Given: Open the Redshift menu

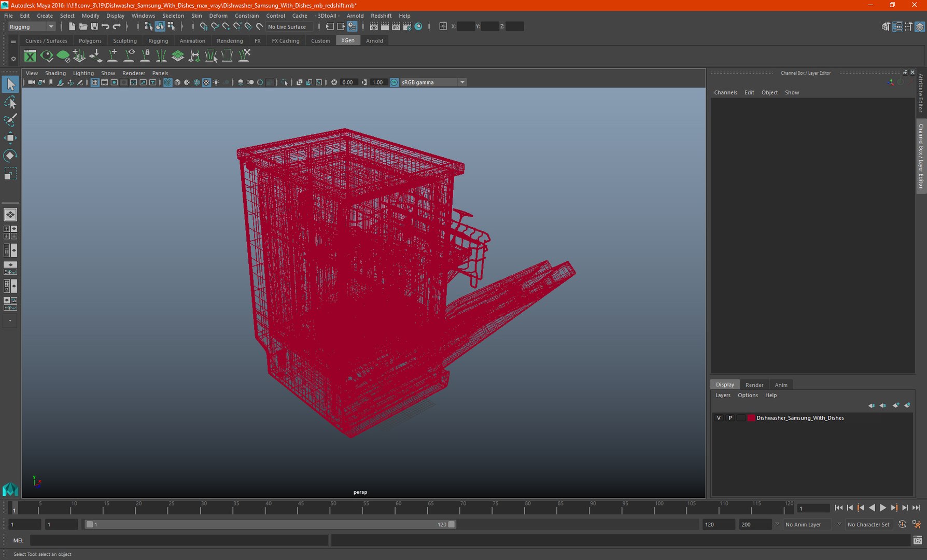Looking at the screenshot, I should tap(381, 16).
